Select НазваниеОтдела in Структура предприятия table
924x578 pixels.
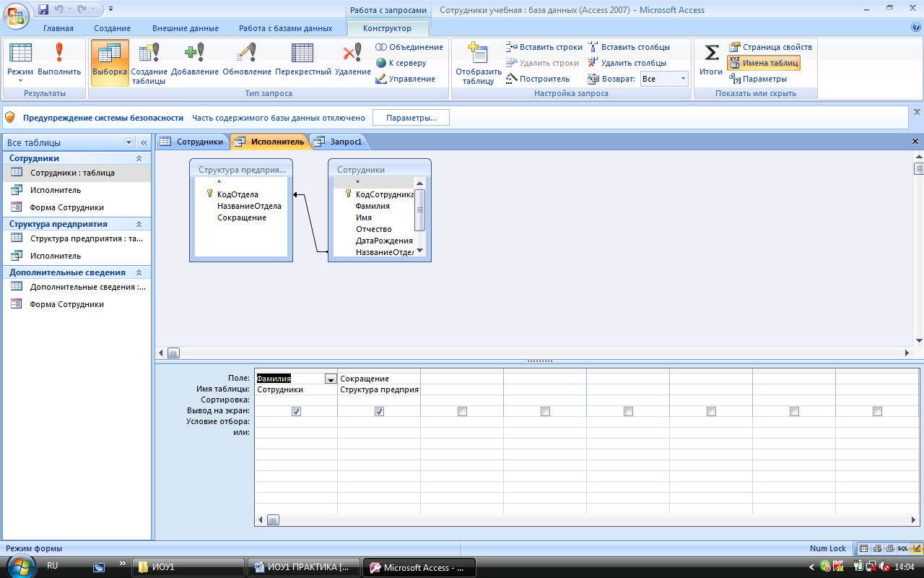(x=249, y=206)
